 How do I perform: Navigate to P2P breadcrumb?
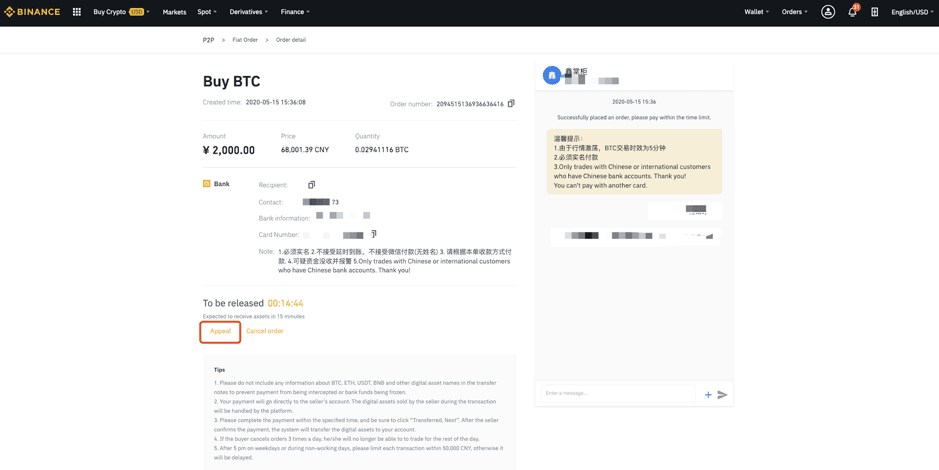coord(208,40)
